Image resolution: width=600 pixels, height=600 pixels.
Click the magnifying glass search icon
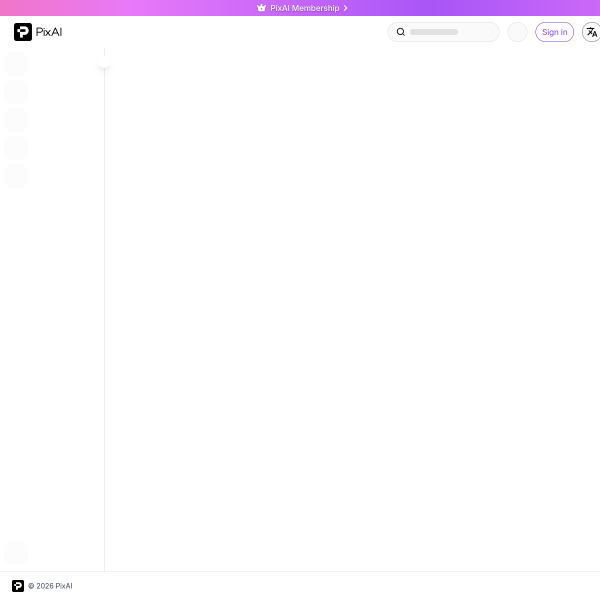pyautogui.click(x=401, y=32)
